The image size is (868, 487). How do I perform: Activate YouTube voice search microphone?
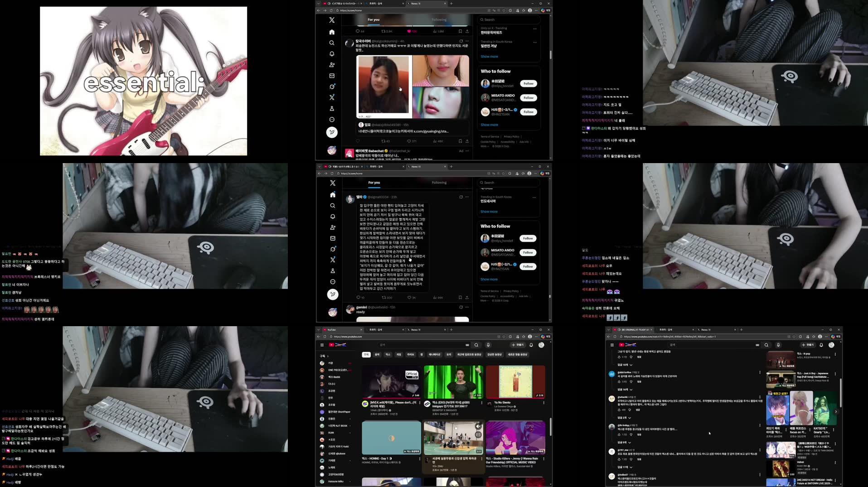point(488,345)
